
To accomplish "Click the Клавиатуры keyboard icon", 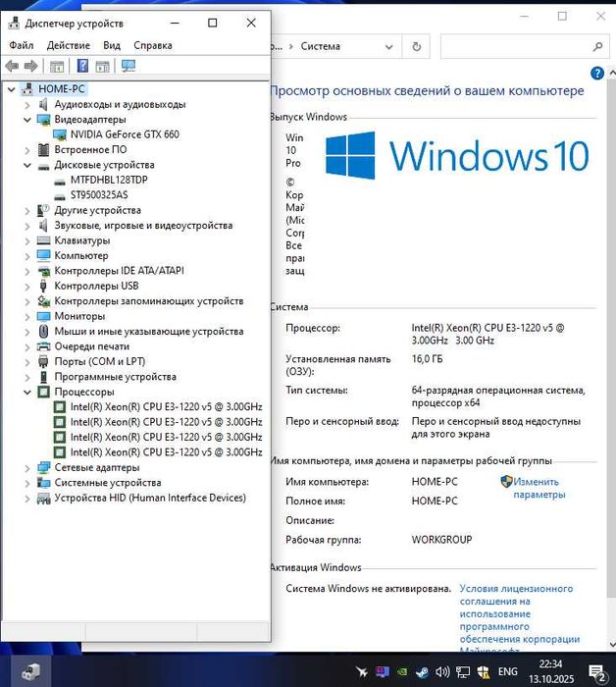I will click(x=43, y=240).
